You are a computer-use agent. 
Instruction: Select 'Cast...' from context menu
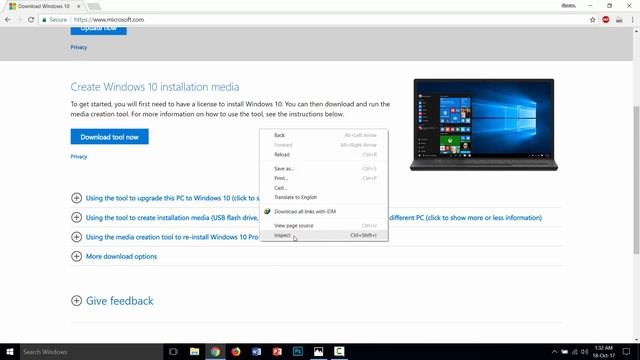point(324,188)
